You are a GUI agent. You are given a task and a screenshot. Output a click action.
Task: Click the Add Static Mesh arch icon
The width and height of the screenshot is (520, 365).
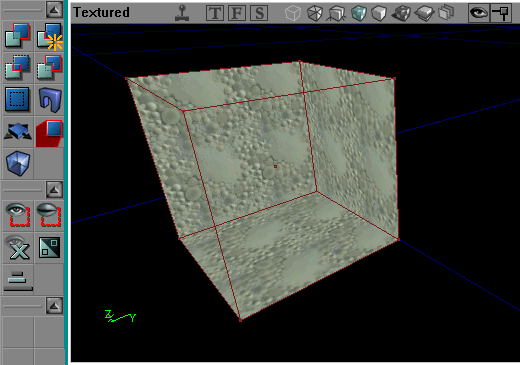[x=50, y=99]
